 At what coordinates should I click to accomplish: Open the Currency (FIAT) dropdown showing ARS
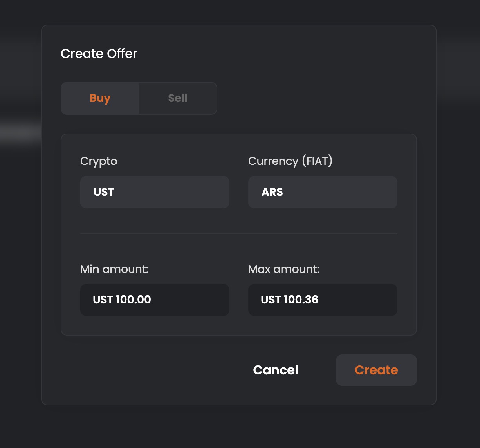[x=323, y=192]
